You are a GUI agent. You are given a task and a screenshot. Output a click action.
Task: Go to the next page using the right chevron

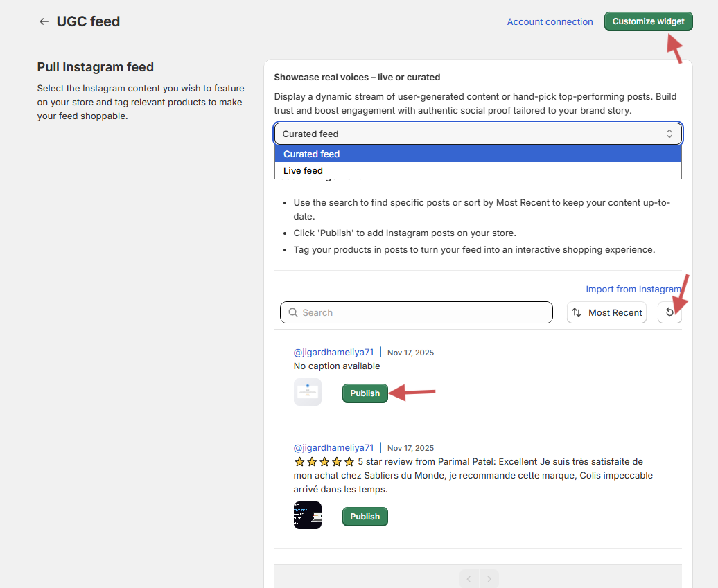[x=489, y=579]
